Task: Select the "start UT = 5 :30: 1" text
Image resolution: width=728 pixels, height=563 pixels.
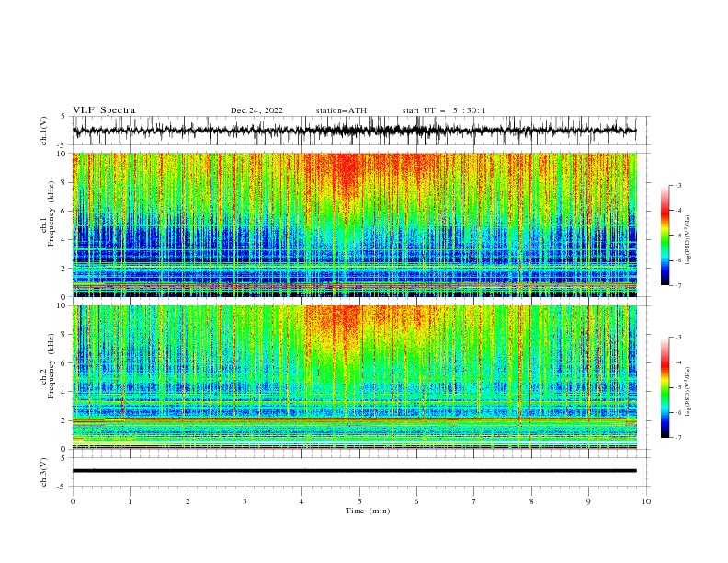Action: [444, 110]
